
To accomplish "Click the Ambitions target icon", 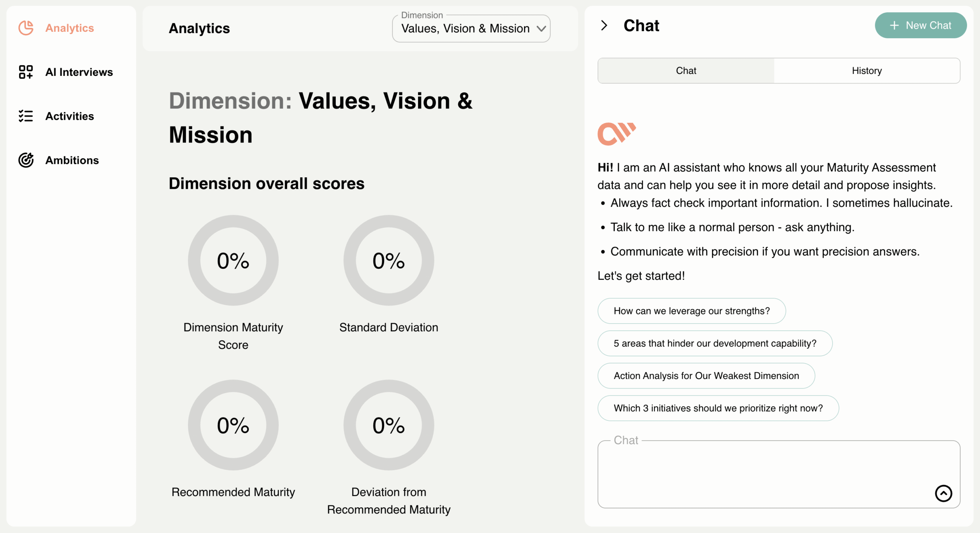I will click(x=26, y=160).
